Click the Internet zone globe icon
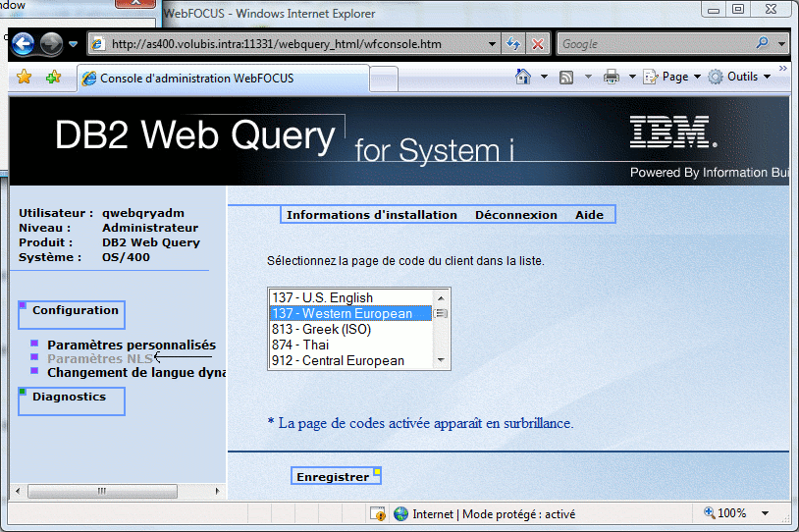 (x=401, y=513)
